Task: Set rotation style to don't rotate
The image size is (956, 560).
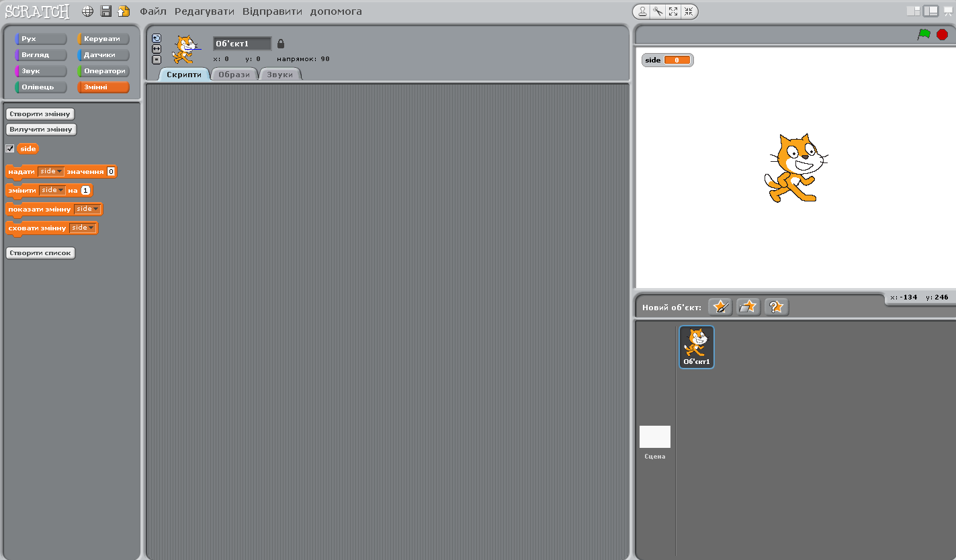Action: click(x=157, y=60)
